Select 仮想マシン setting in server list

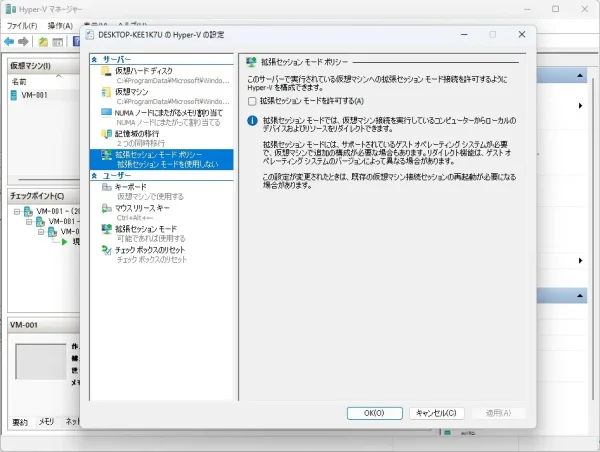click(161, 96)
